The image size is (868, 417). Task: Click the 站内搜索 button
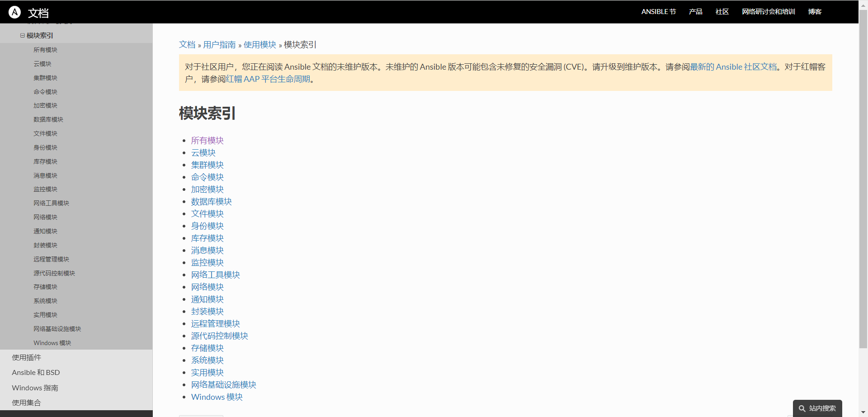tap(817, 408)
